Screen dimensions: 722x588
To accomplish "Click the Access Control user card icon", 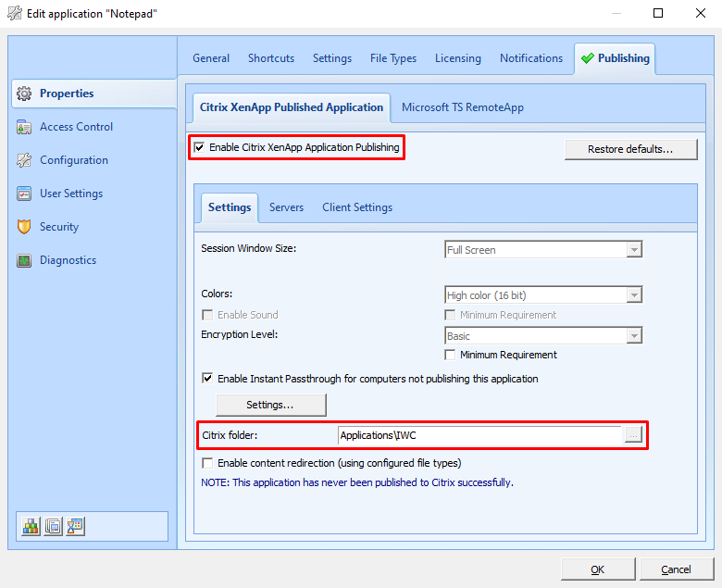I will pyautogui.click(x=24, y=127).
